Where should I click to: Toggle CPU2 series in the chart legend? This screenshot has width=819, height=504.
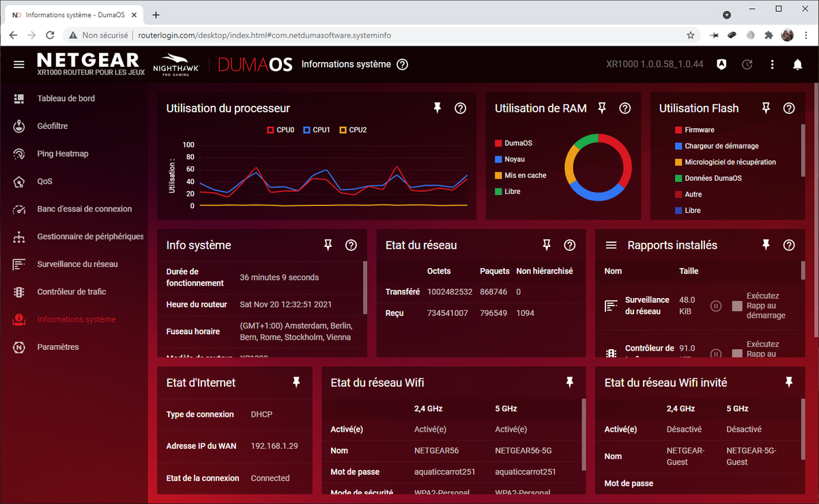point(353,130)
